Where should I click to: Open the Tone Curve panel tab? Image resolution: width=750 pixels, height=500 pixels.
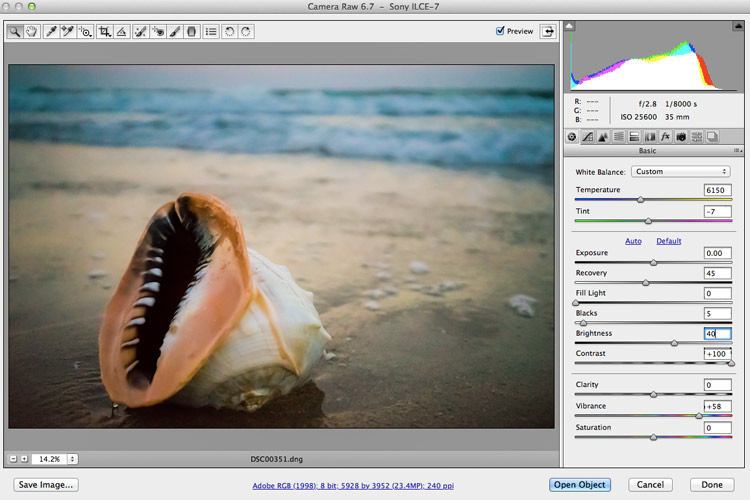coord(588,137)
